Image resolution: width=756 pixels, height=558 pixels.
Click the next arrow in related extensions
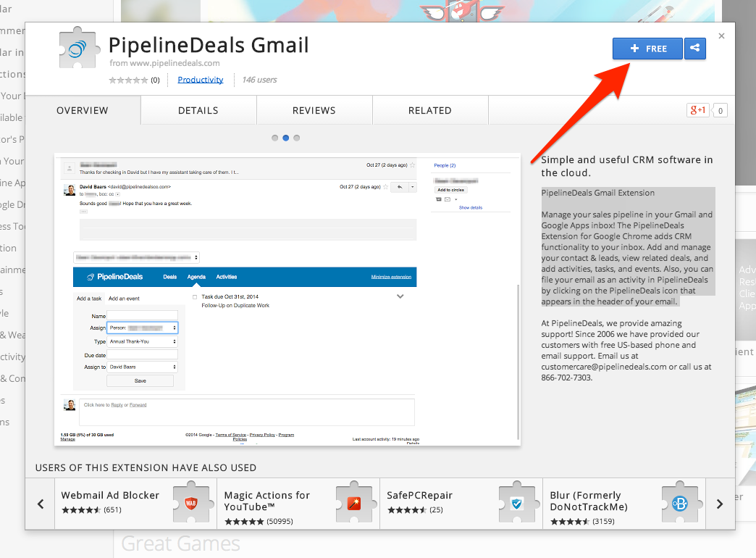720,504
